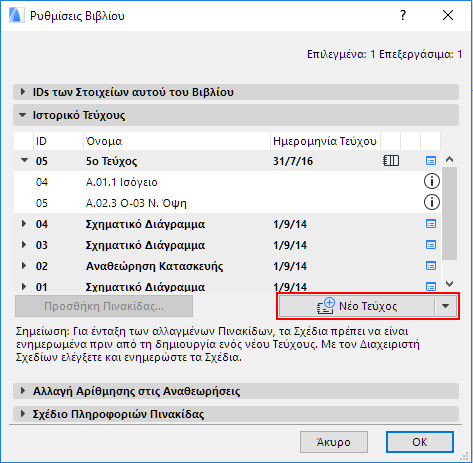This screenshot has width=473, height=463.
Task: Expand issue 03 Σχηματικό Διάγραμμα row
Action: [x=24, y=245]
